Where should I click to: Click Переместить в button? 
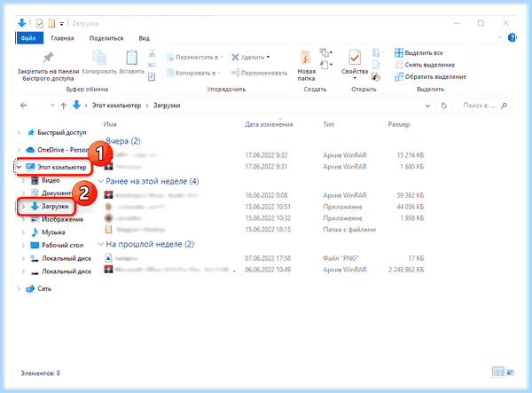(195, 57)
